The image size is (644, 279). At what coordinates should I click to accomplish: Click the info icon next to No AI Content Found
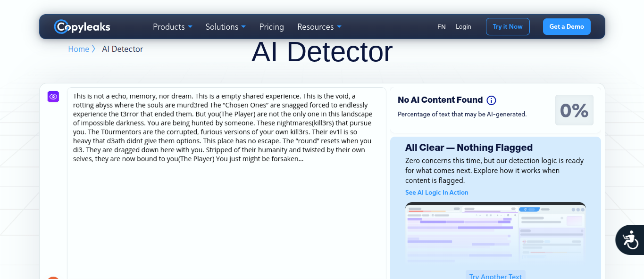491,100
